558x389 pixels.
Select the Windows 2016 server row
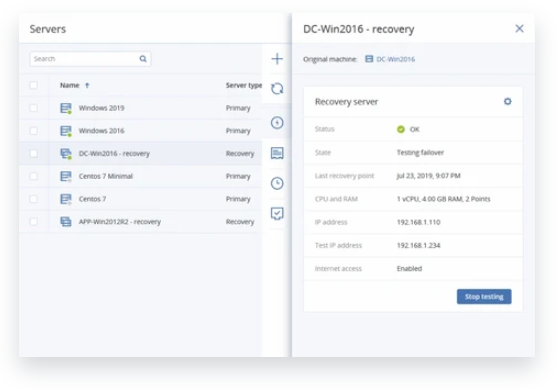tap(141, 131)
